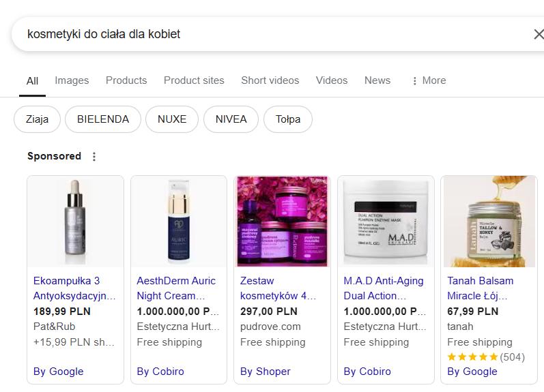The width and height of the screenshot is (544, 392).
Task: Click the Tołpa brand chip
Action: tap(288, 119)
